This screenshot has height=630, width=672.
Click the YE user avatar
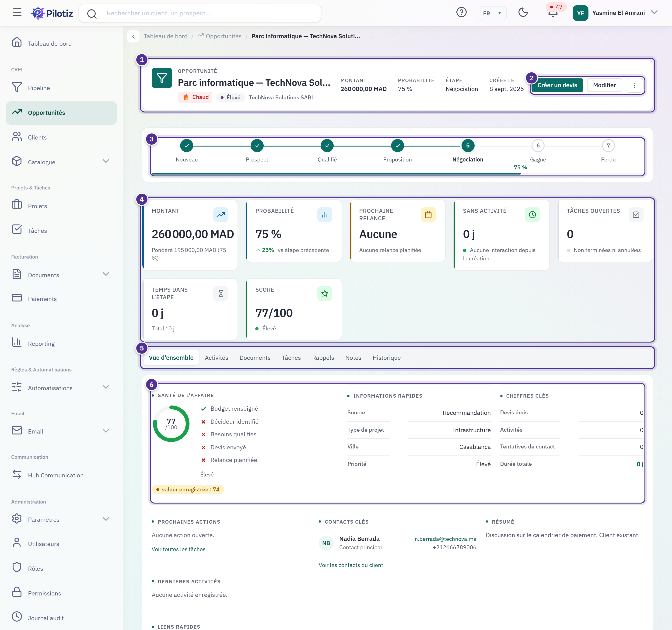tap(580, 13)
